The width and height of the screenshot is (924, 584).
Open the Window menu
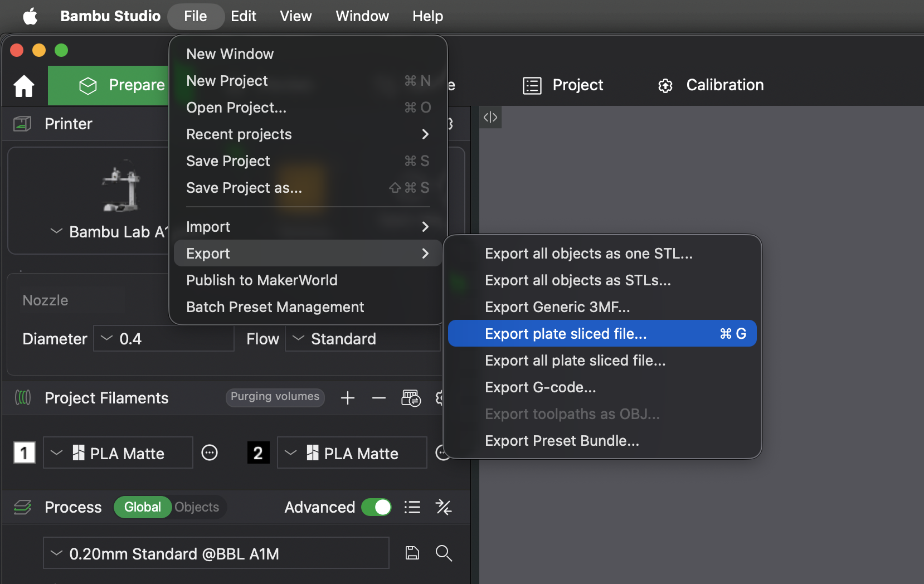(362, 16)
